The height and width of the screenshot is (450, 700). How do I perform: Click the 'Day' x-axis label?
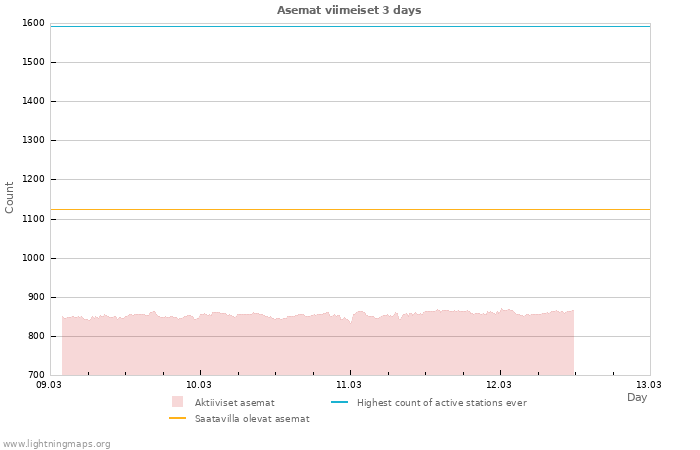(x=637, y=397)
